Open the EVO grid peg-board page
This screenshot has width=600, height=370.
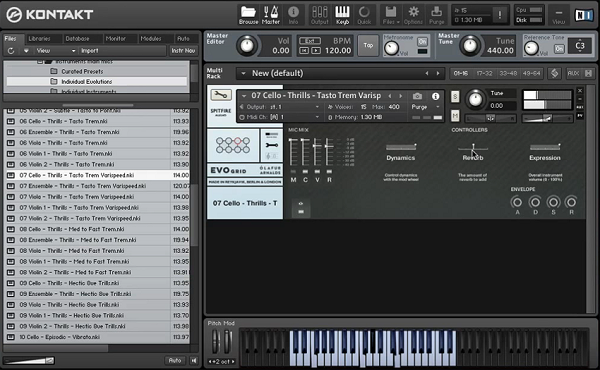(233, 145)
